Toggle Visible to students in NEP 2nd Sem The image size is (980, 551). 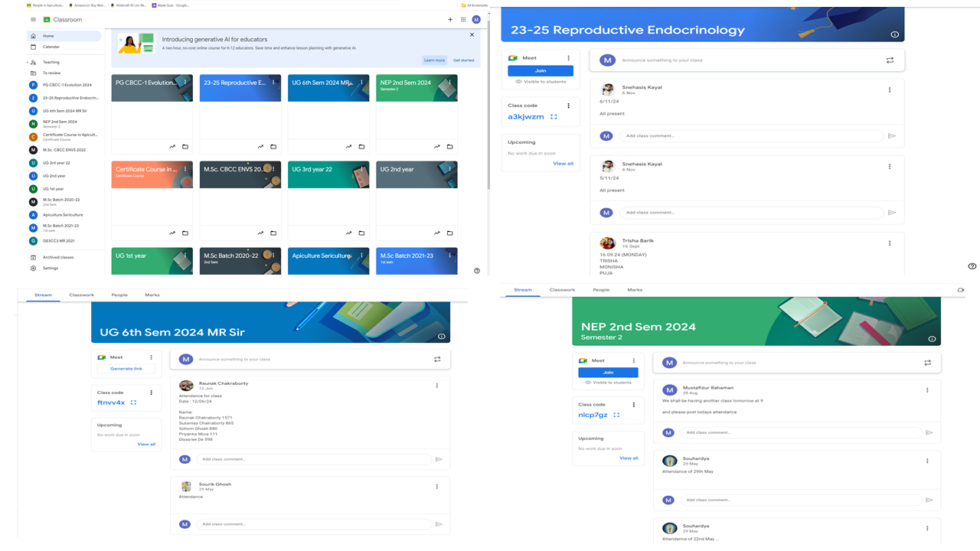coord(608,383)
